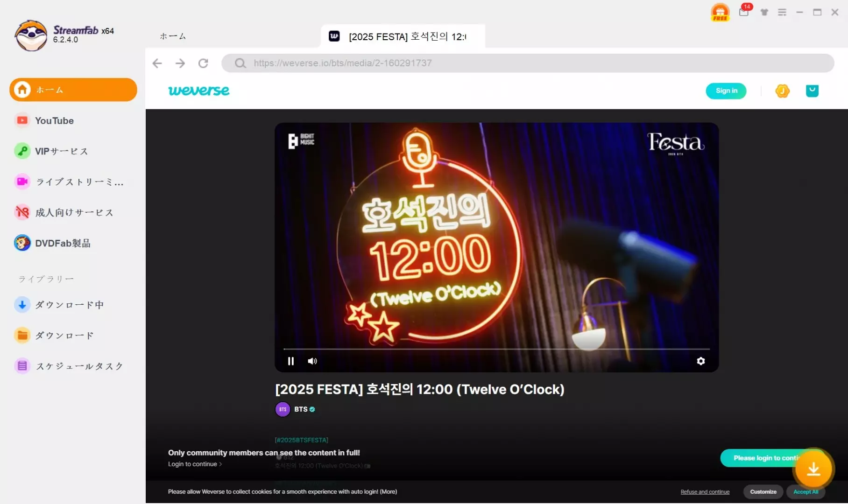Open the skin theme shirt icon

pyautogui.click(x=764, y=12)
